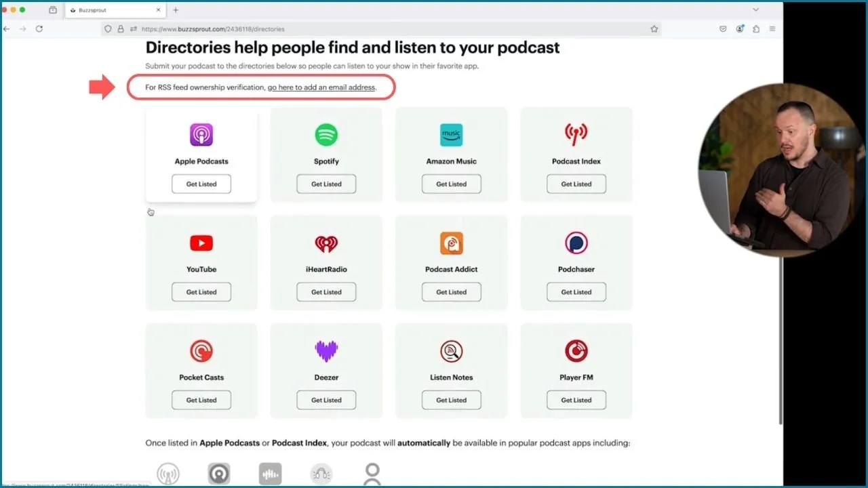This screenshot has height=488, width=868.
Task: Get Listed on Spotify
Action: pyautogui.click(x=326, y=184)
